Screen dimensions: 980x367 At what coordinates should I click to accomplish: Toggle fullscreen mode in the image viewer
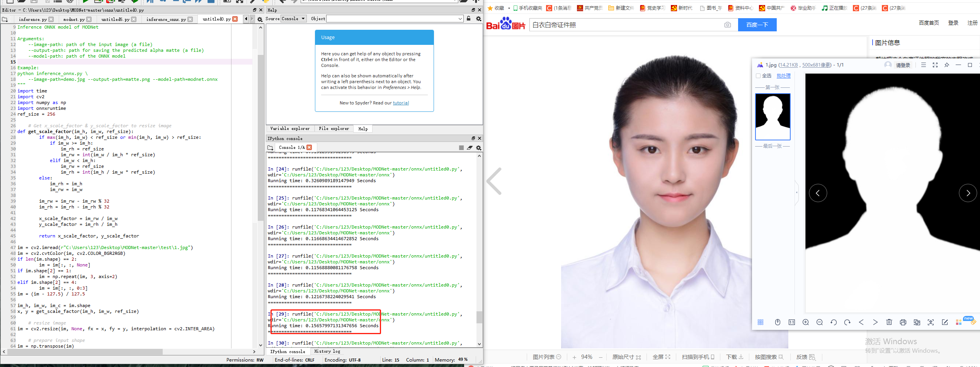935,65
